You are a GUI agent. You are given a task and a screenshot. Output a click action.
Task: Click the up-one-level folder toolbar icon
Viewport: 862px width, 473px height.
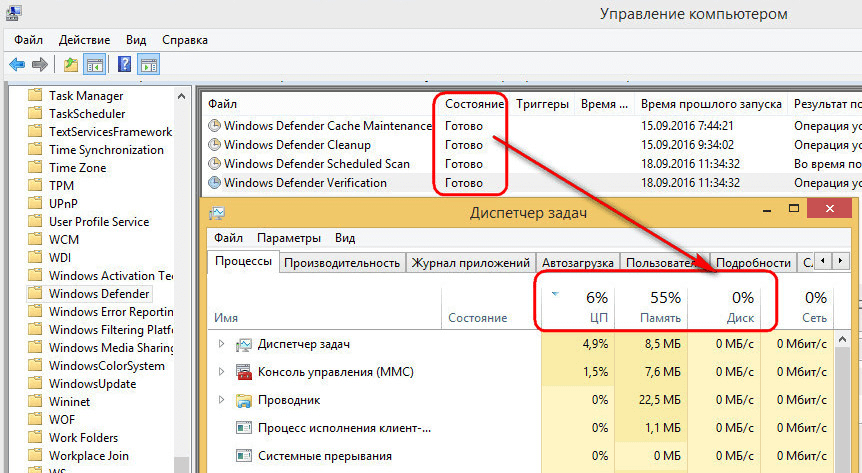71,65
